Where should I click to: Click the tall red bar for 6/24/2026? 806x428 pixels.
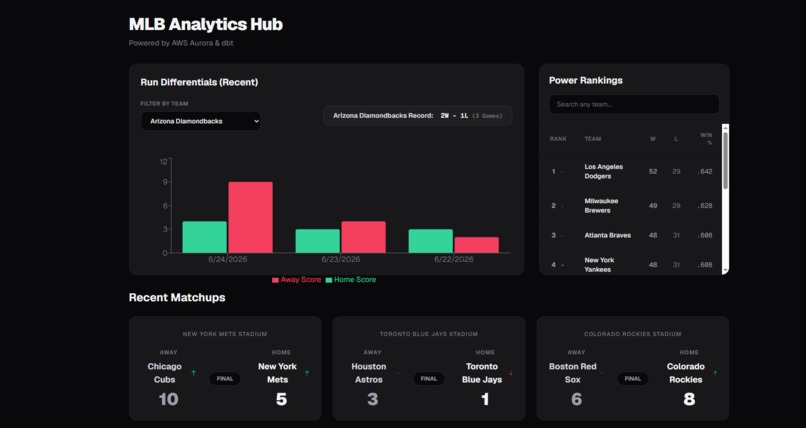click(x=250, y=217)
